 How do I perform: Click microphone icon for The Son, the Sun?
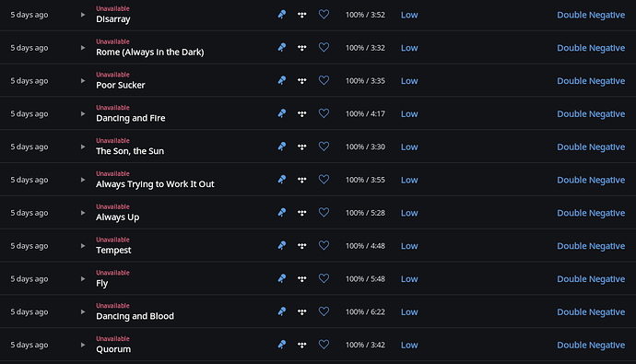point(282,147)
